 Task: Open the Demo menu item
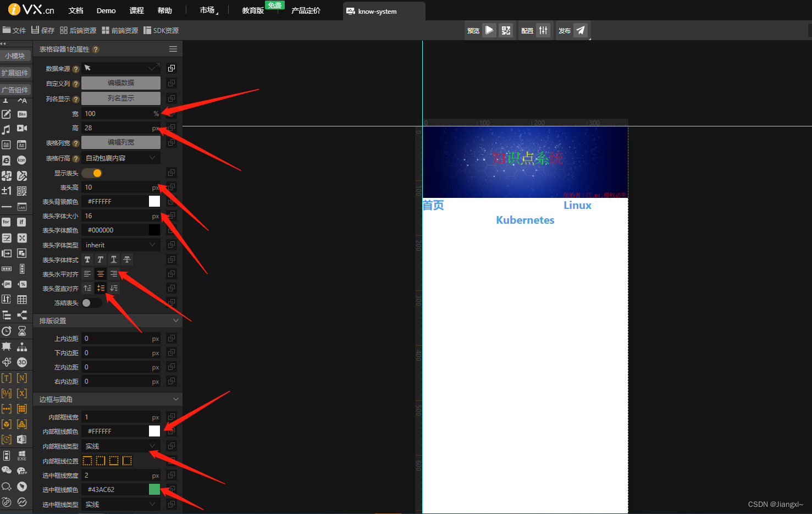click(x=106, y=10)
